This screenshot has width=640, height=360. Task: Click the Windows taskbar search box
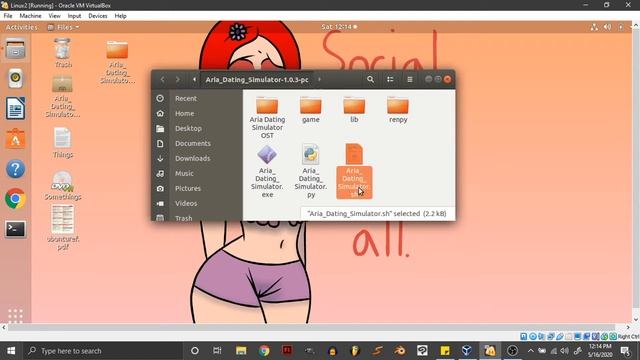tap(102, 351)
